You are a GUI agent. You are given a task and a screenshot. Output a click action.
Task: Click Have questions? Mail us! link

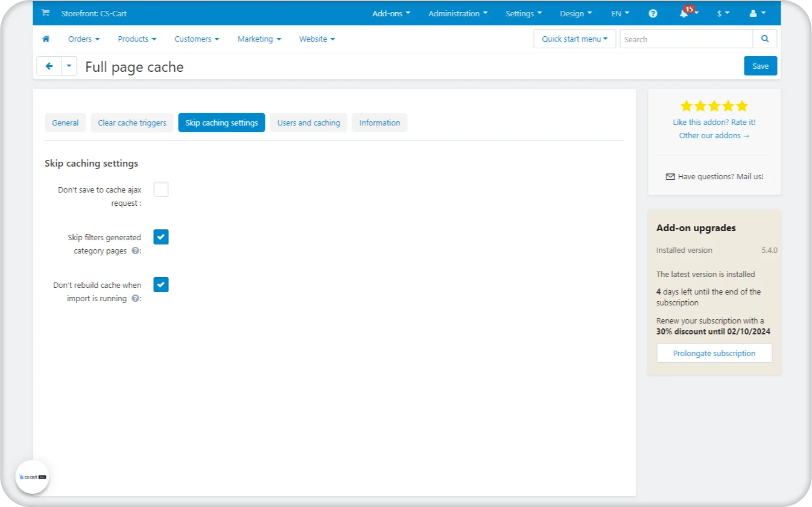[x=714, y=176]
